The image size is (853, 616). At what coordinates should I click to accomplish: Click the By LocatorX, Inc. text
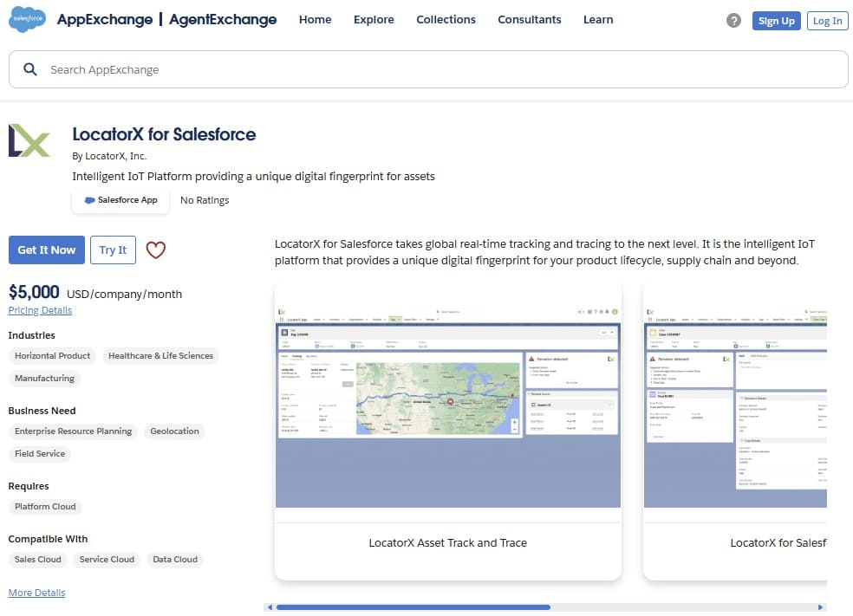(109, 156)
